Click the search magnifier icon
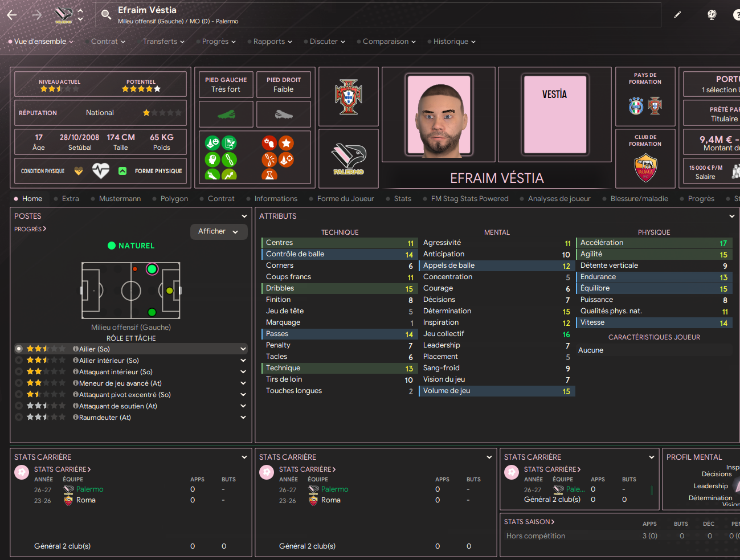The image size is (740, 560). (x=106, y=15)
